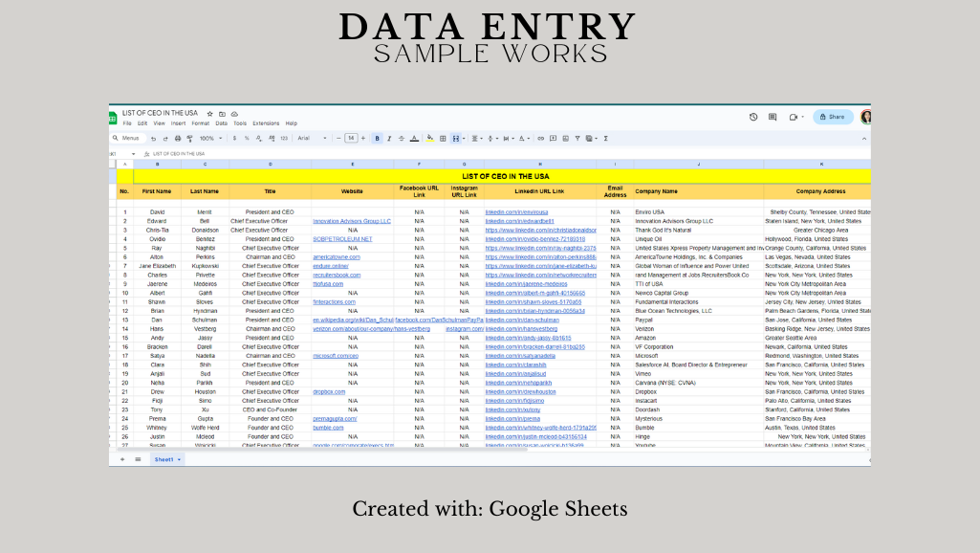Click the increase decimal places icon

[272, 138]
